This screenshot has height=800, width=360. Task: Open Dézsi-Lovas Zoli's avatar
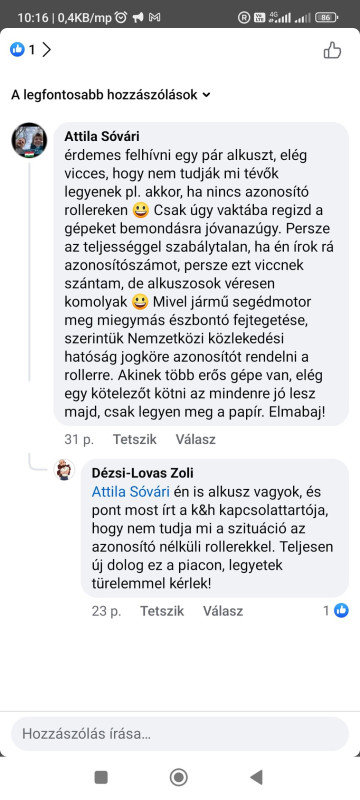(65, 469)
